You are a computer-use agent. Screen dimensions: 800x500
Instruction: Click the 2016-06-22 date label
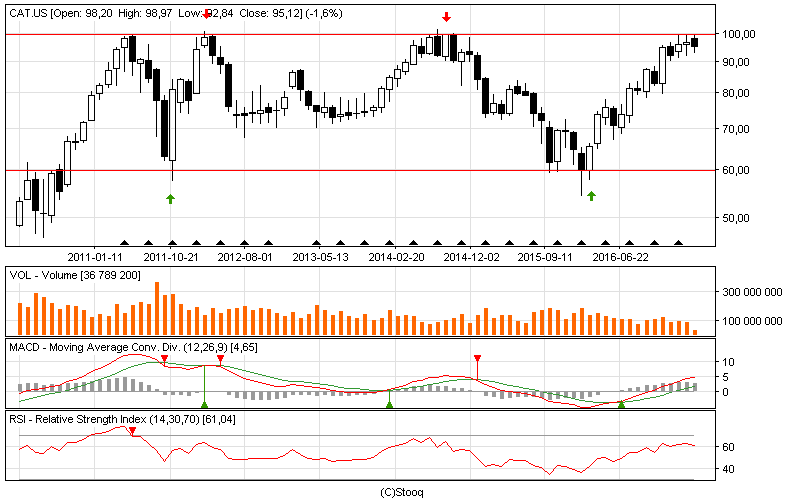point(620,257)
